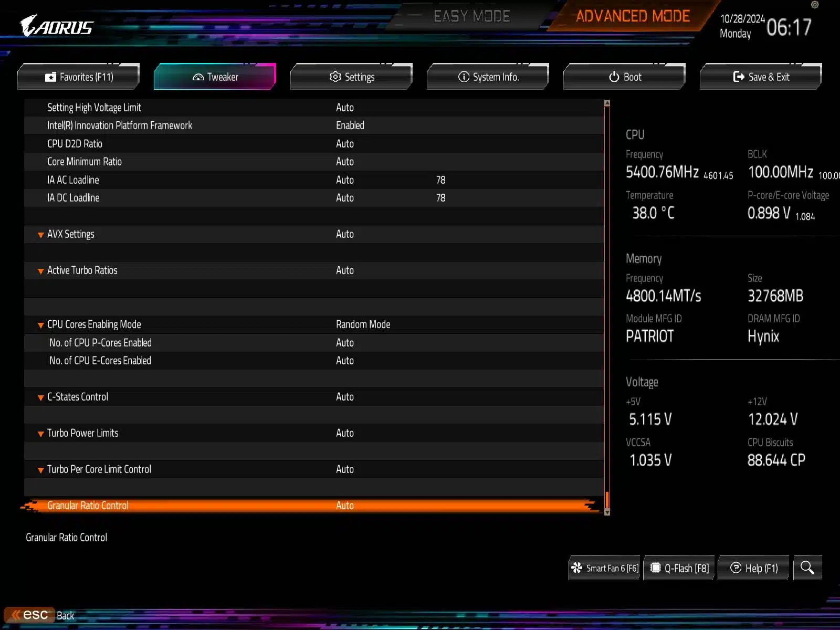Launch Q-Flash [F8]
Viewport: 840px width, 630px height.
coord(679,568)
